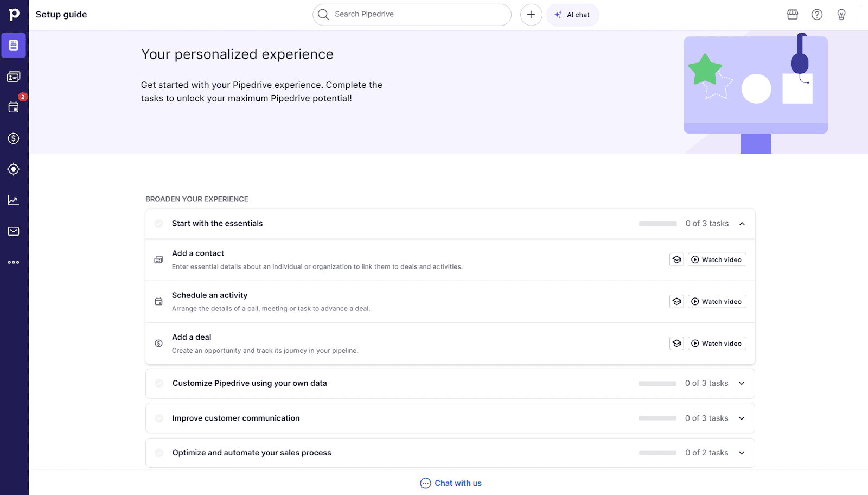Toggle the Optimize and automate check circle
868x495 pixels.
pos(159,453)
